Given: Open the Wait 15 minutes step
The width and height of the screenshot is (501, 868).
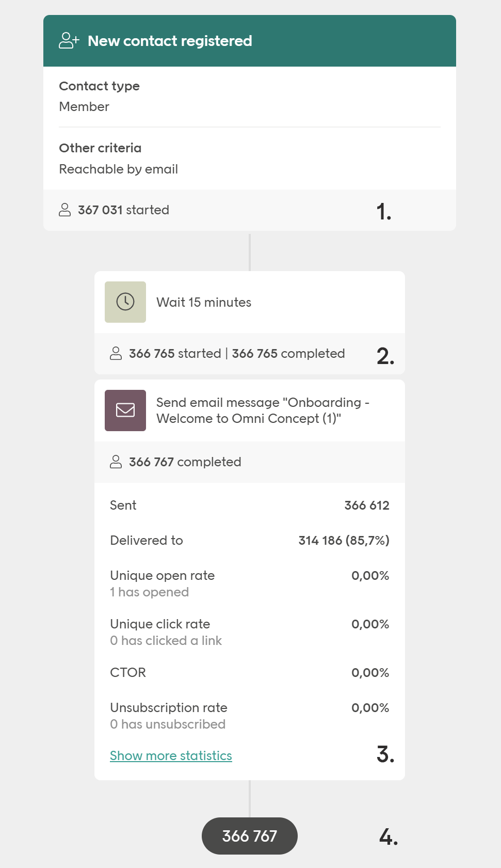Looking at the screenshot, I should click(x=204, y=303).
